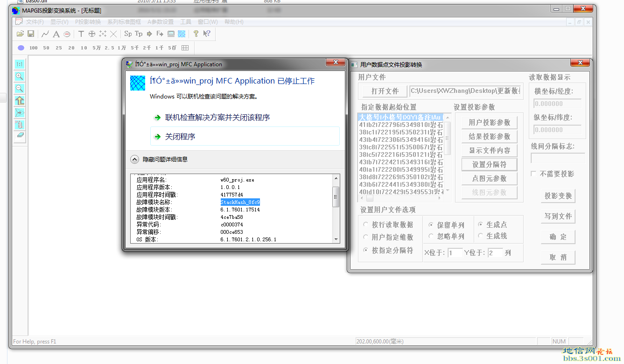Click the grid table icon after 5百
This screenshot has width=624, height=364.
185,48
